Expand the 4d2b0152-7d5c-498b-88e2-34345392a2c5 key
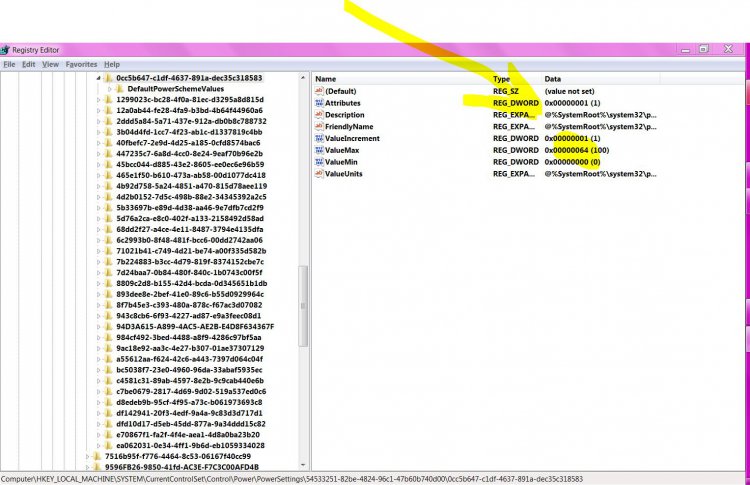The image size is (750, 485). pos(99,197)
